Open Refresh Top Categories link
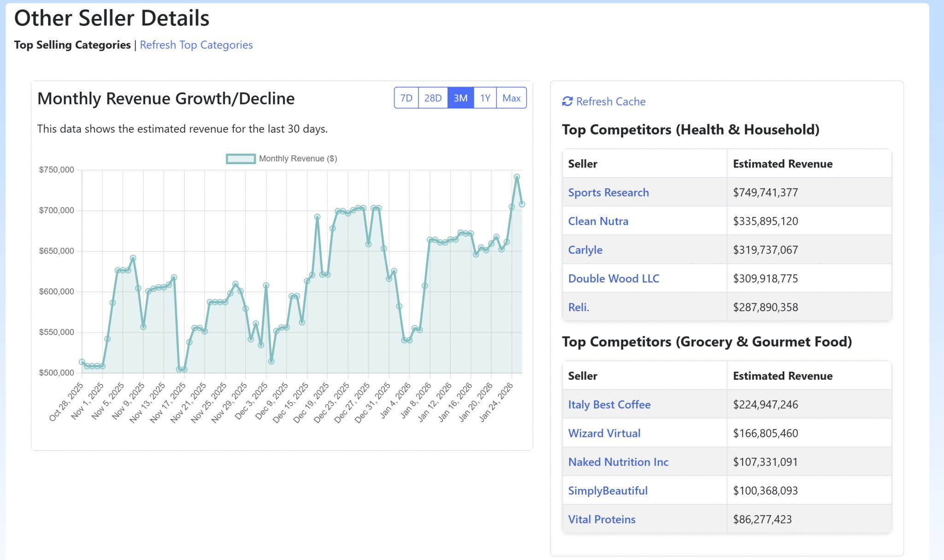This screenshot has width=944, height=560. pos(196,45)
